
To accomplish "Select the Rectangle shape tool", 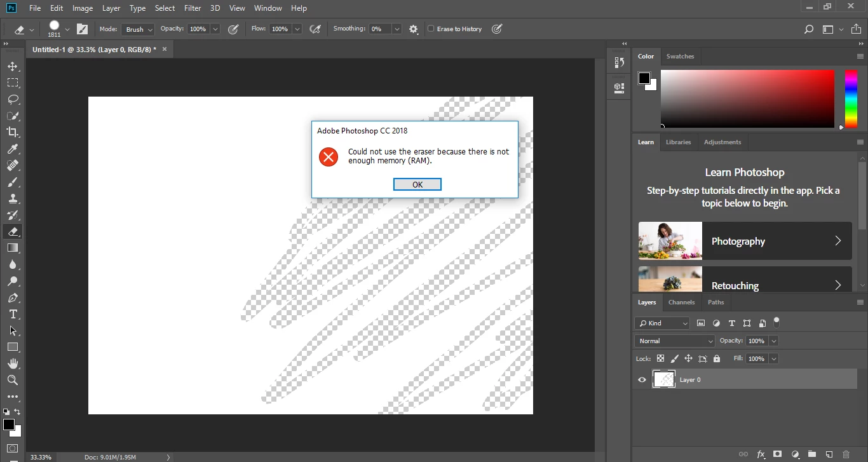I will pyautogui.click(x=13, y=347).
